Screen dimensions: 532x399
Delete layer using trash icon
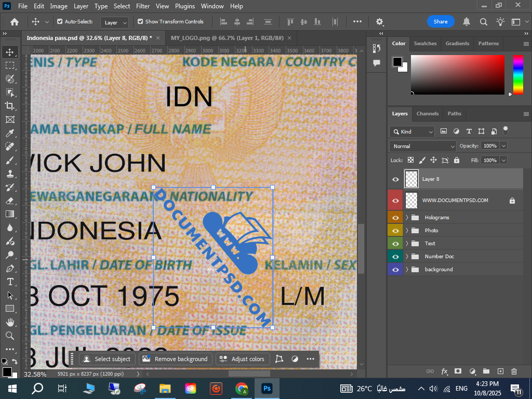click(x=514, y=371)
